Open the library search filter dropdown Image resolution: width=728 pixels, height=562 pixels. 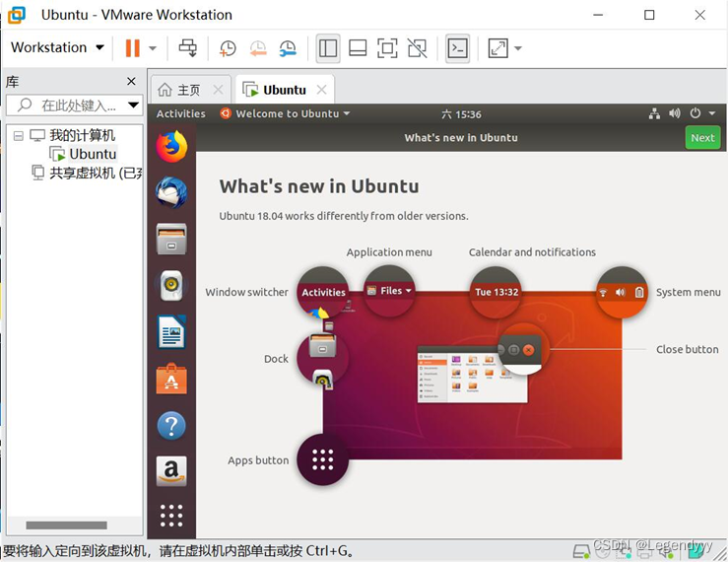coord(134,105)
